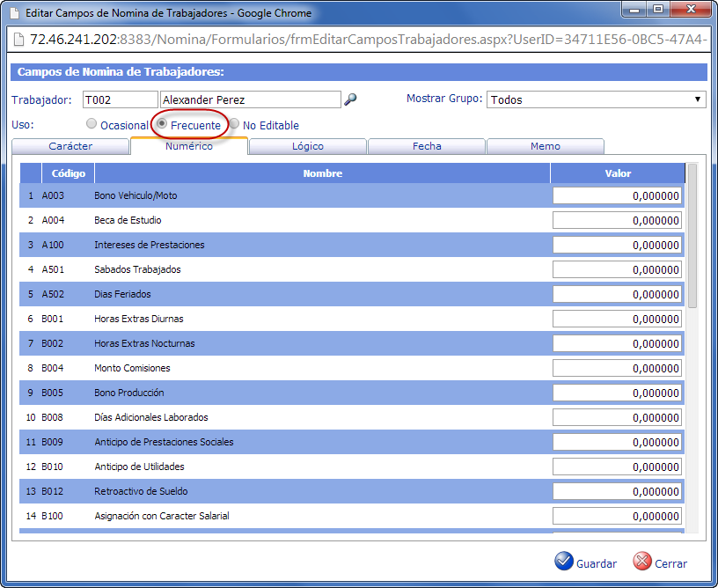Click the Asignación con Caracter Salarial name
Screen dimensions: 718x588
(162, 516)
